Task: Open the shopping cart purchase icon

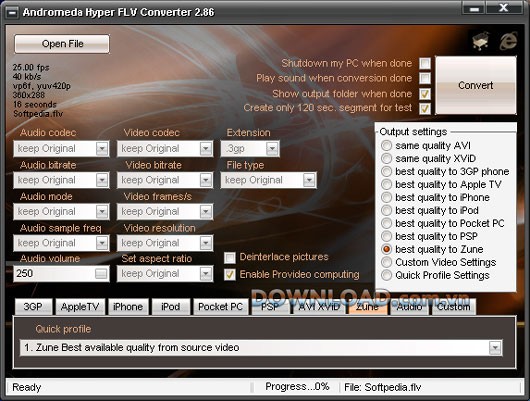Action: [x=481, y=41]
